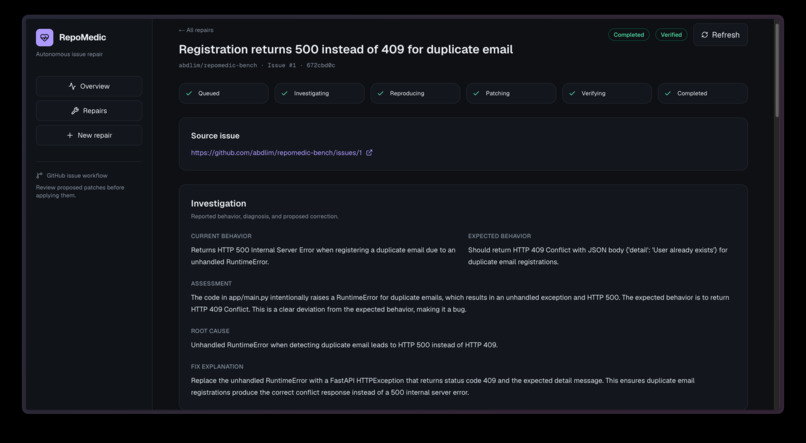Click the 'Returns HTTP 500 Internal Server Error' paragraph
Image resolution: width=806 pixels, height=443 pixels.
pos(323,256)
